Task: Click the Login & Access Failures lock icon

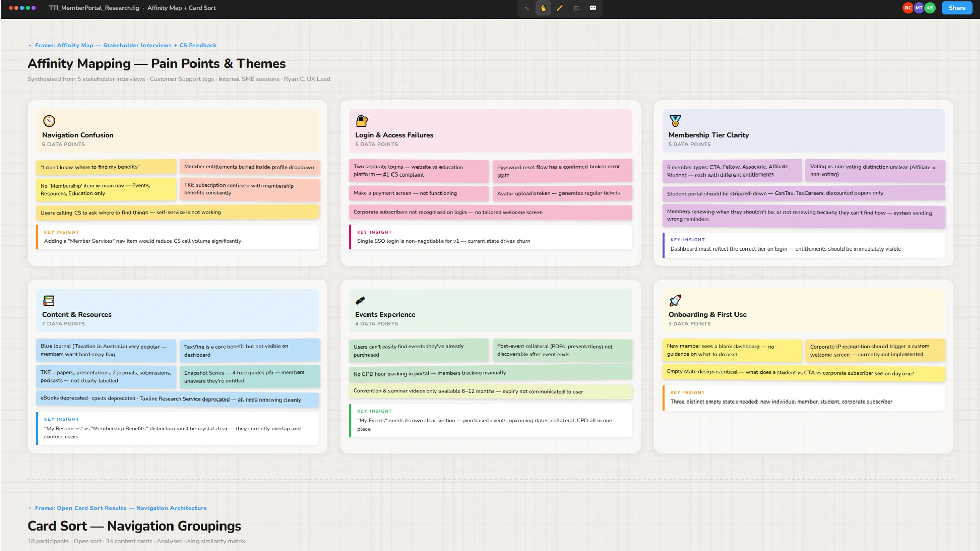Action: pyautogui.click(x=362, y=121)
